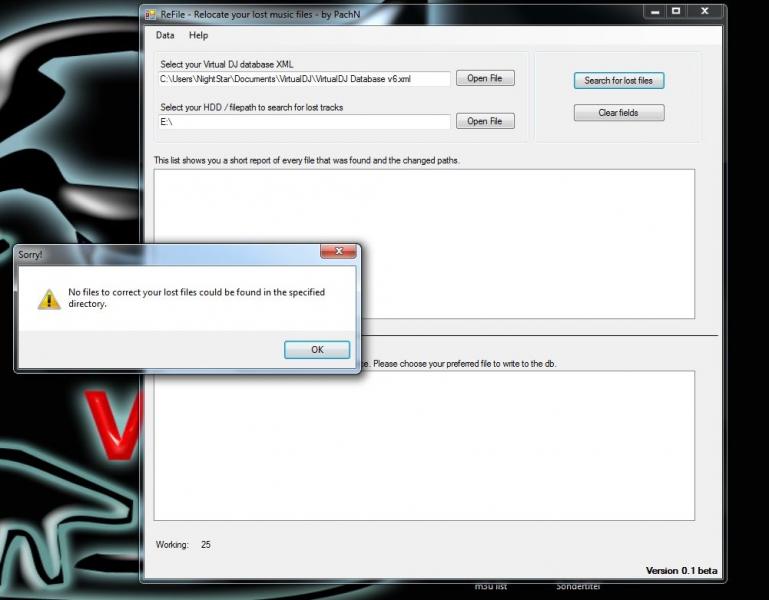The width and height of the screenshot is (769, 600).
Task: Click Open File for Virtual DJ database XML
Action: (x=485, y=78)
